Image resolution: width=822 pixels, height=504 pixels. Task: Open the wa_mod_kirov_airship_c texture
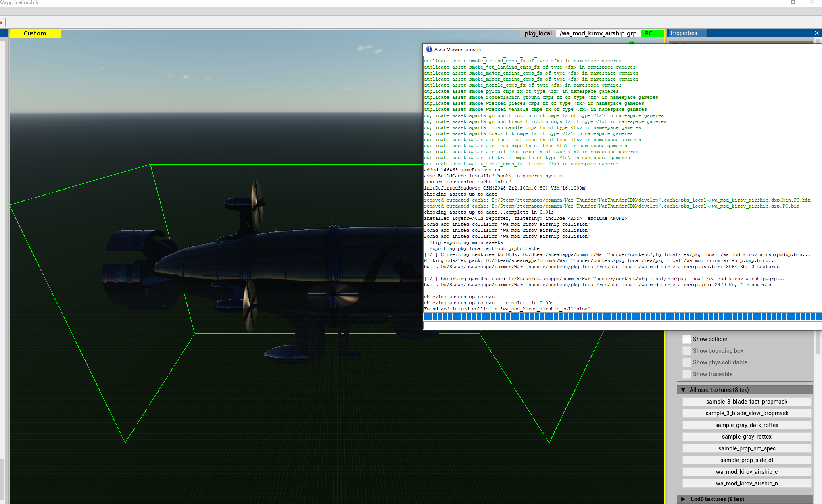746,472
